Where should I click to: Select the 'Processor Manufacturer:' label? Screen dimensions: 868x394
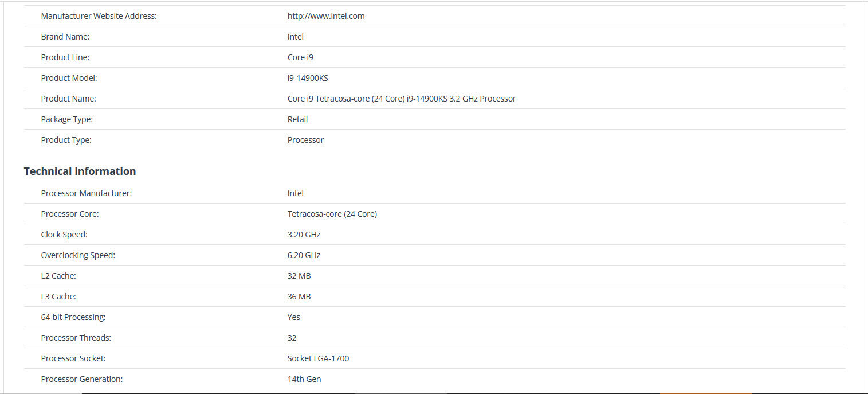[x=87, y=193]
